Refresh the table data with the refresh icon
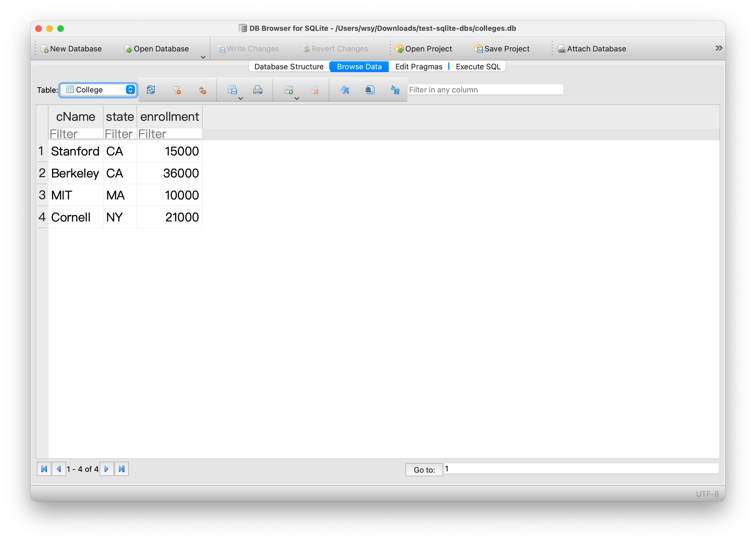 [x=151, y=90]
